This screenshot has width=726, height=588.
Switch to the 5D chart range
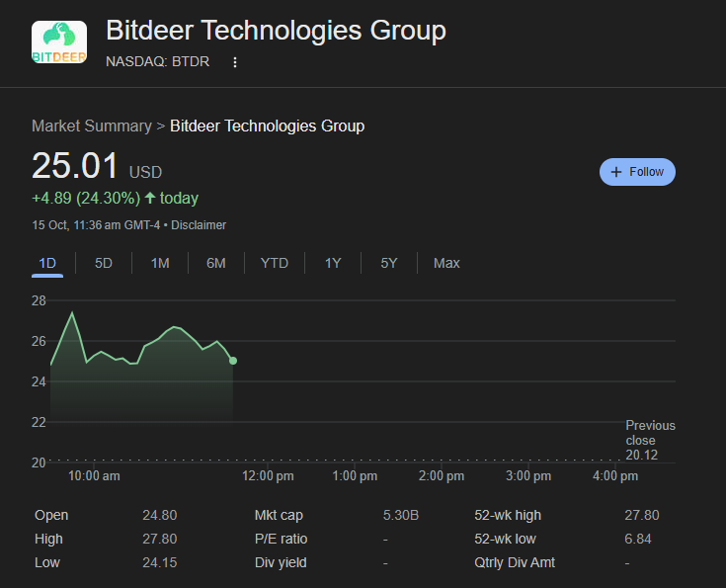(x=104, y=263)
